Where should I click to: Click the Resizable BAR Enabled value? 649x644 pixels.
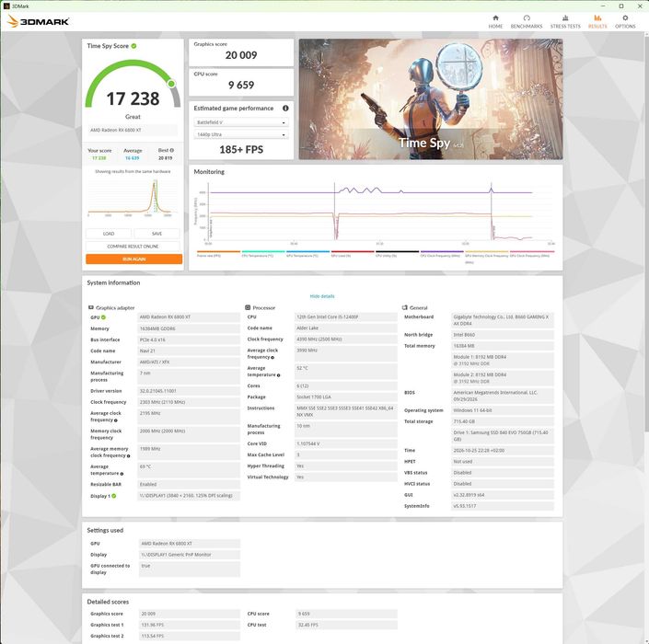tap(189, 484)
